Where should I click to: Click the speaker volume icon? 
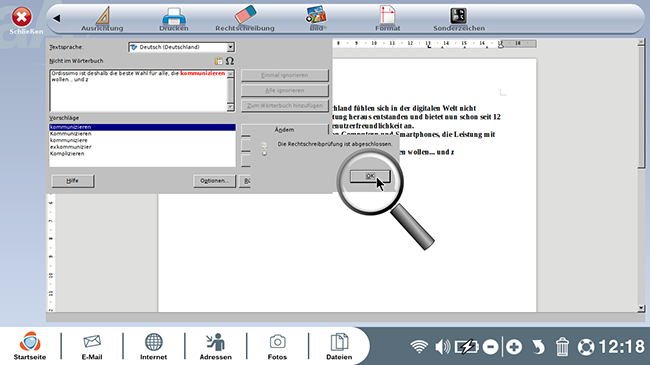pyautogui.click(x=442, y=346)
